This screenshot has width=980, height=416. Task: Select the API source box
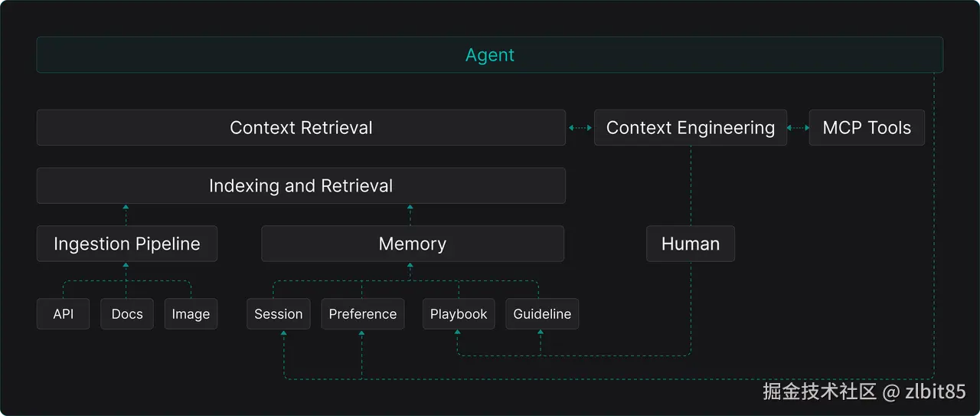[x=64, y=314]
